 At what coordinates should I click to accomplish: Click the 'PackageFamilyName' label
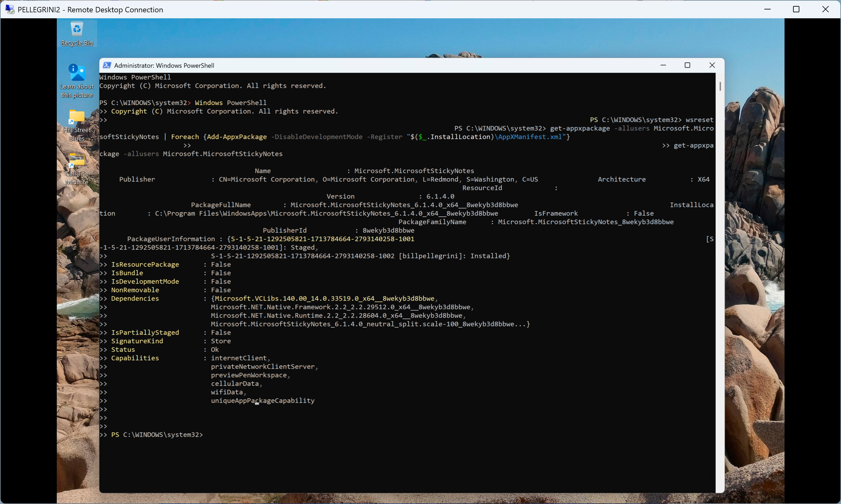point(432,221)
